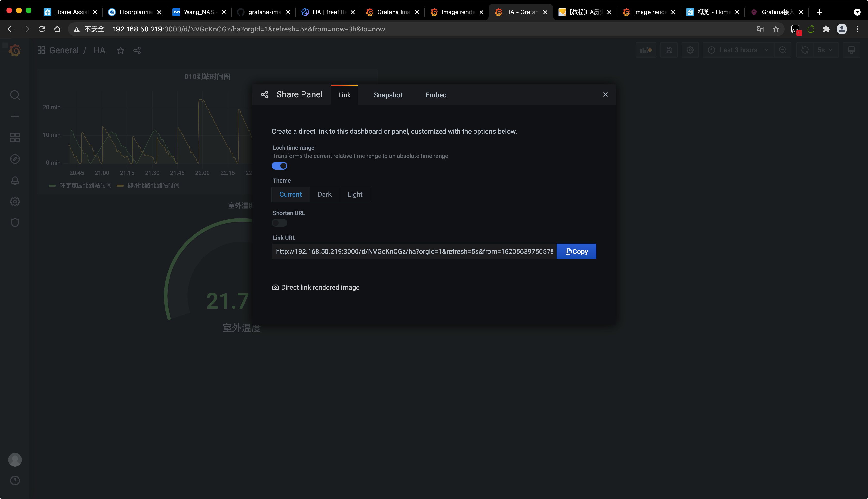This screenshot has width=868, height=499.
Task: Open the 5s refresh interval dropdown
Action: (x=826, y=50)
